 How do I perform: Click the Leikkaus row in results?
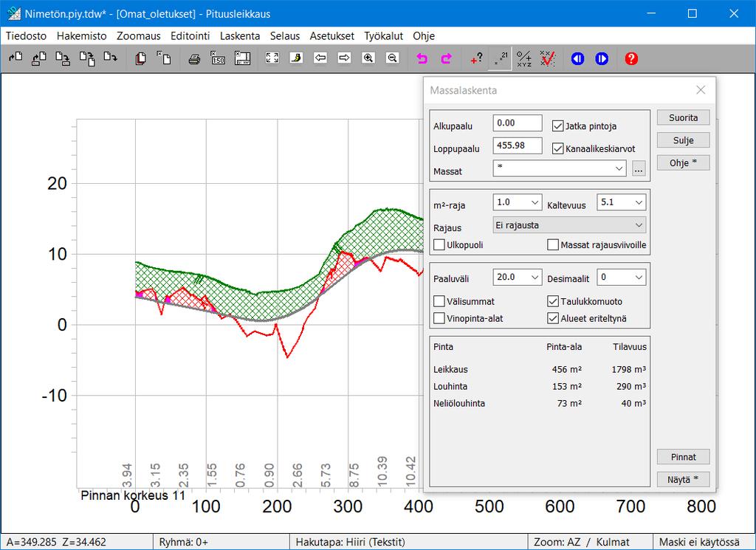540,370
